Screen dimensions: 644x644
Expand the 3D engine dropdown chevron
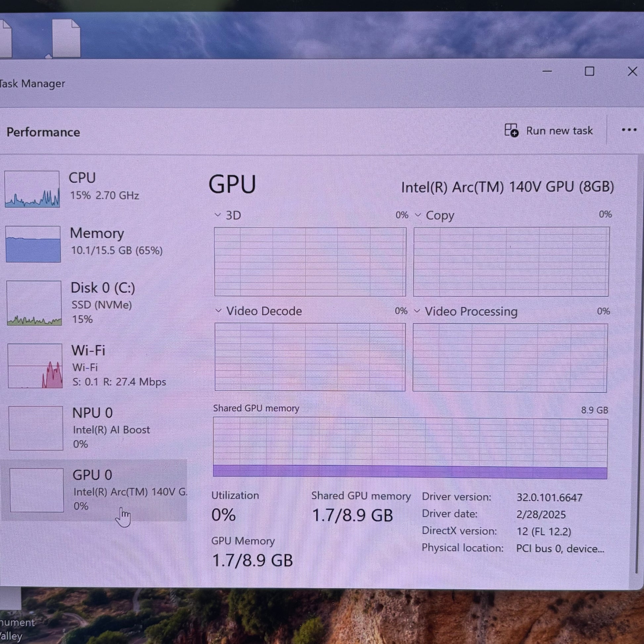coord(218,215)
